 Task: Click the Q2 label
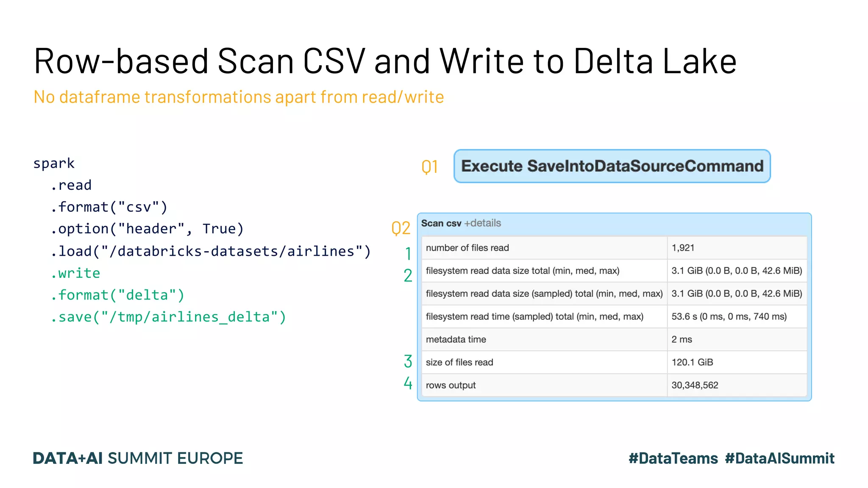click(x=401, y=228)
